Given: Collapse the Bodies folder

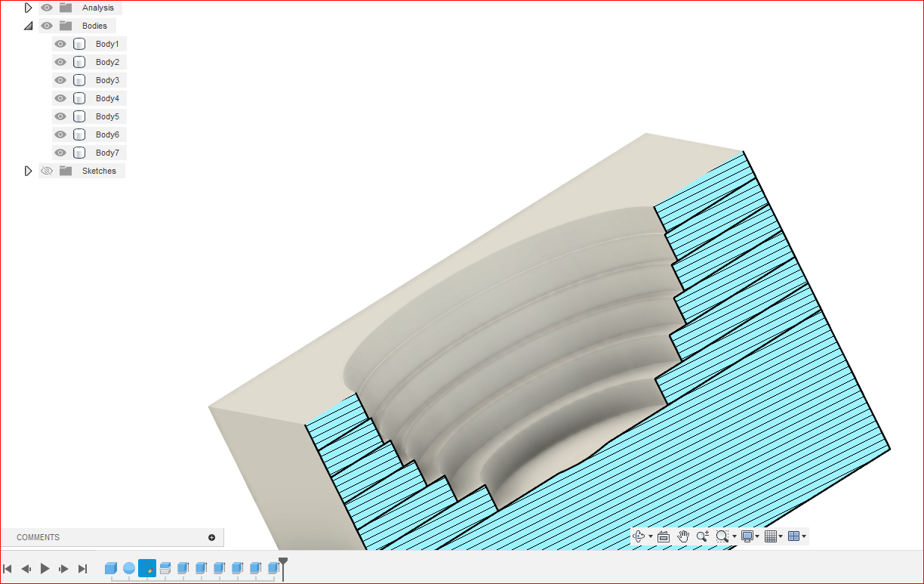Looking at the screenshot, I should (x=29, y=25).
